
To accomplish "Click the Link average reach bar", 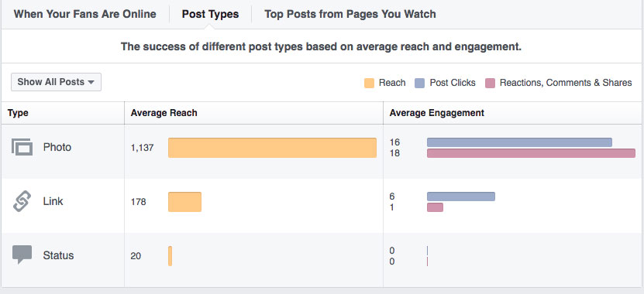I will [184, 202].
